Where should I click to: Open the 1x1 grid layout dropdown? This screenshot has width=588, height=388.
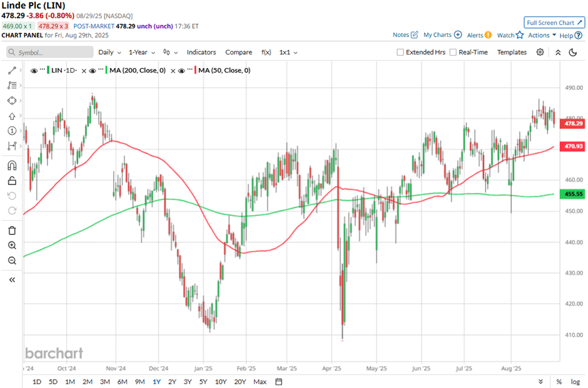[288, 52]
